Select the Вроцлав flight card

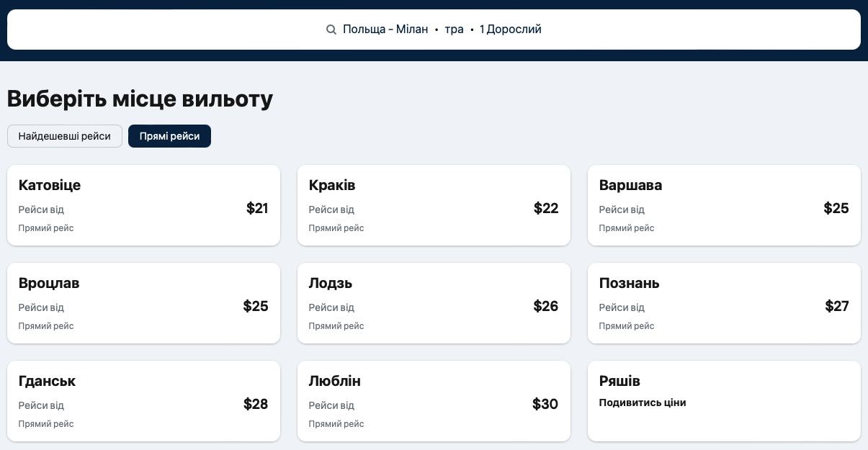click(143, 303)
